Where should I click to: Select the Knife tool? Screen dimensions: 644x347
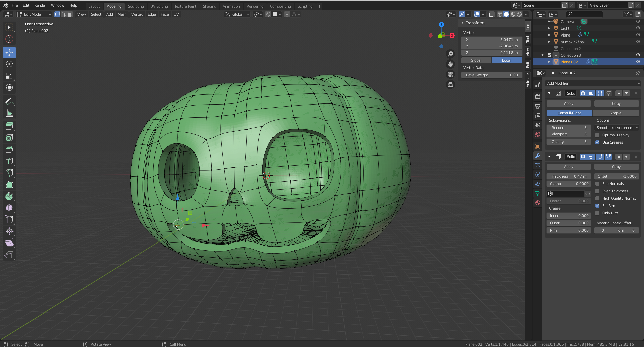(9, 173)
